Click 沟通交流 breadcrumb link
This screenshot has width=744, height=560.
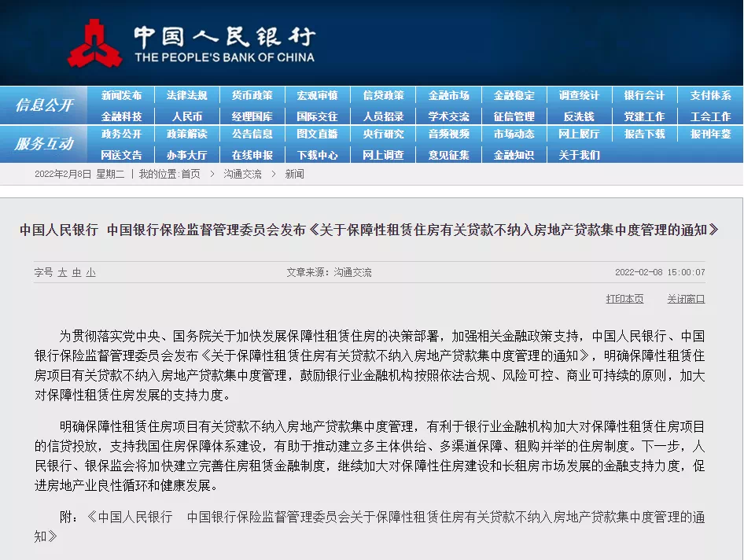click(x=242, y=174)
